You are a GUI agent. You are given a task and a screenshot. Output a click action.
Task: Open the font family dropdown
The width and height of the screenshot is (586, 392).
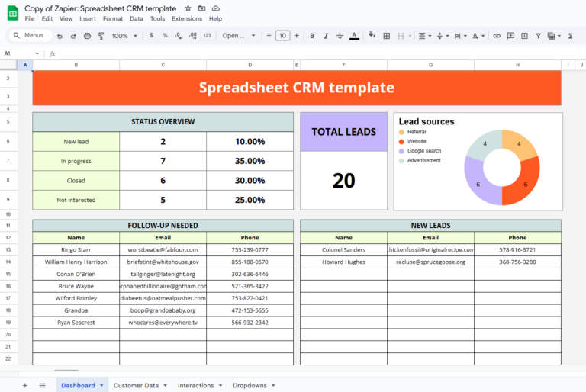pyautogui.click(x=238, y=36)
